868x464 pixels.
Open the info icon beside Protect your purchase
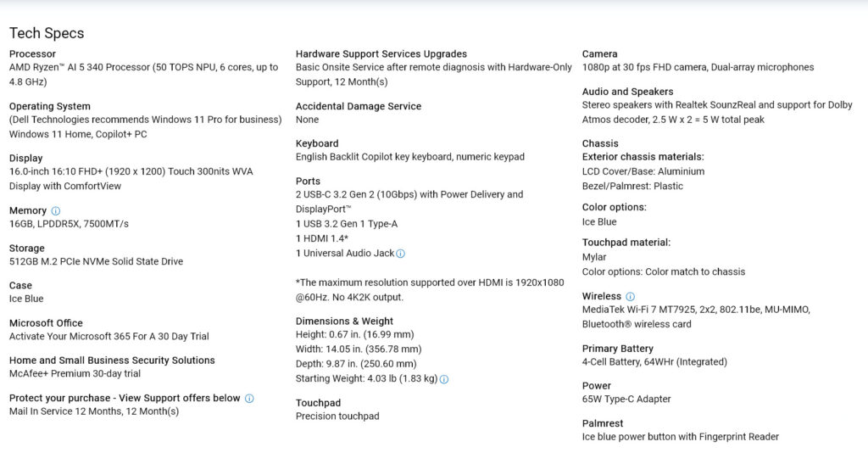pos(249,398)
